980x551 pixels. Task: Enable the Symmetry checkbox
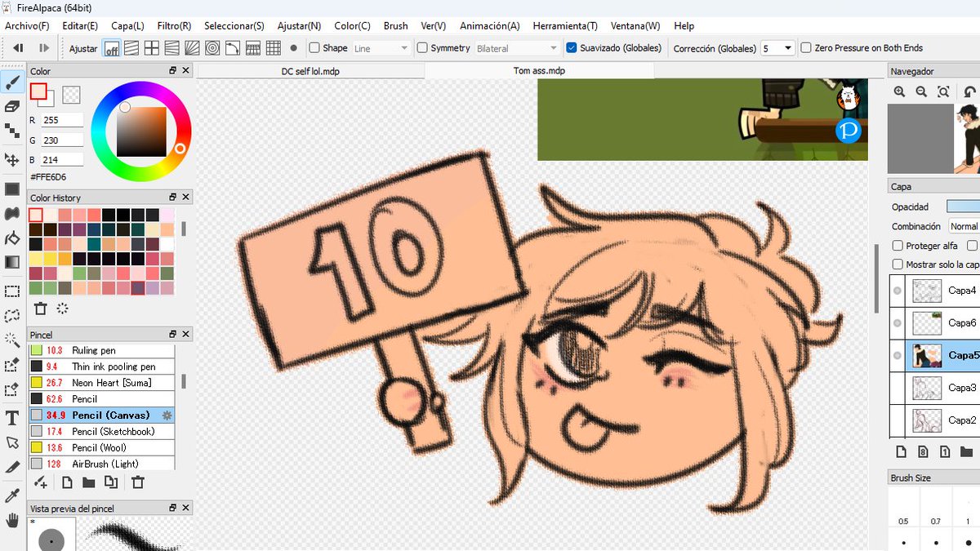click(x=422, y=48)
